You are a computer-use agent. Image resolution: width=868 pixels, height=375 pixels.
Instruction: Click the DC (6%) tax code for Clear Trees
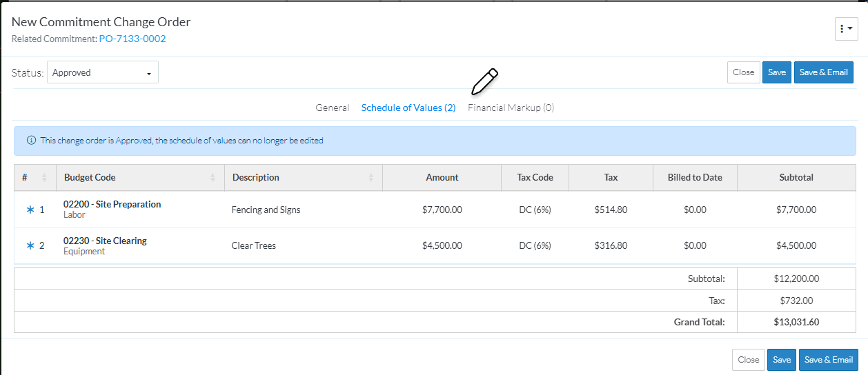[535, 245]
